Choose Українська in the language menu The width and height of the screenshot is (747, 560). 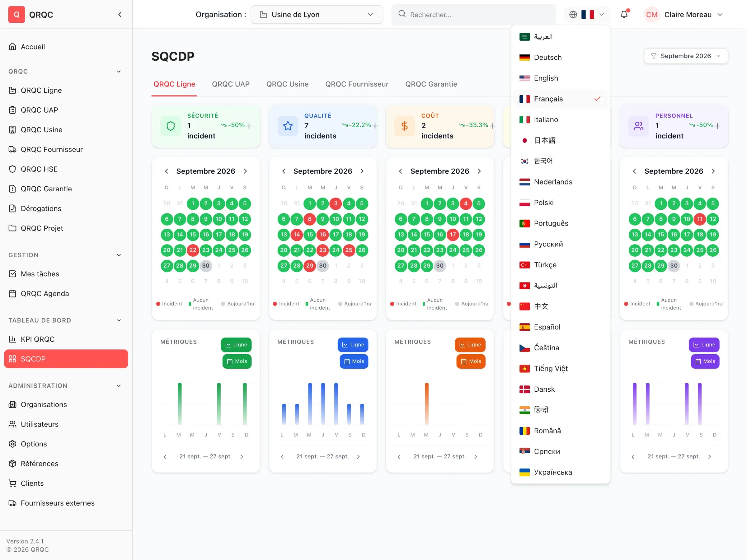coord(561,472)
